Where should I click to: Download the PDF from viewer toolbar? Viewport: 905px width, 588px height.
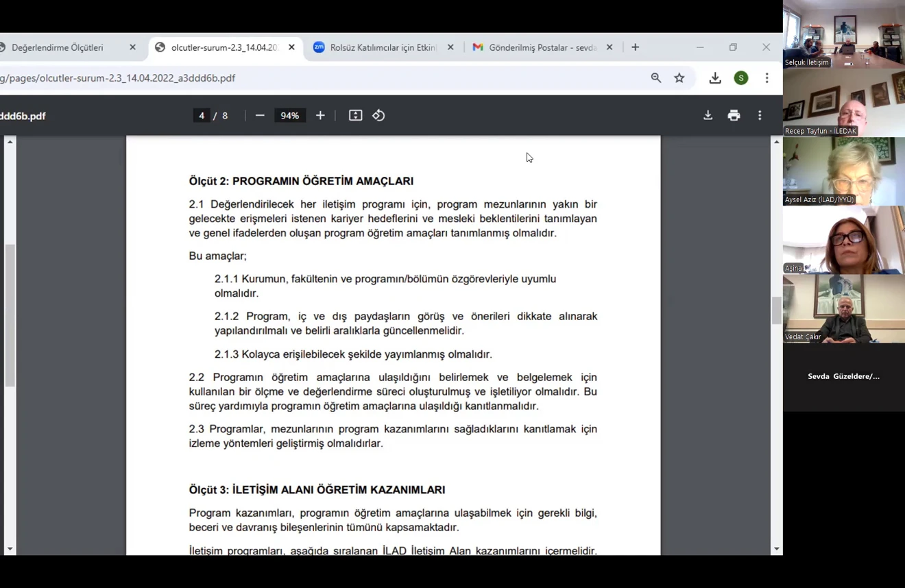click(708, 116)
